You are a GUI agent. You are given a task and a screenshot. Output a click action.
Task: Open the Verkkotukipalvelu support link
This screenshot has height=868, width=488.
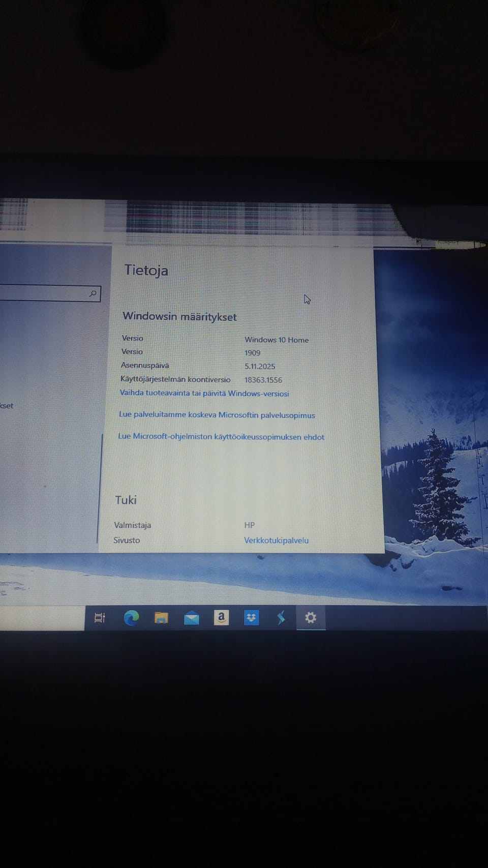pos(276,541)
